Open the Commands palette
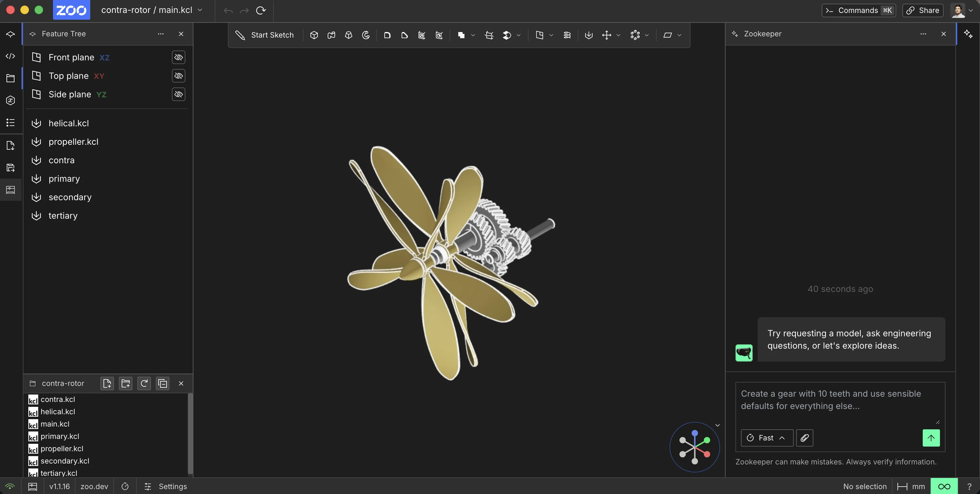Screen dimensions: 980x494 pyautogui.click(x=859, y=10)
